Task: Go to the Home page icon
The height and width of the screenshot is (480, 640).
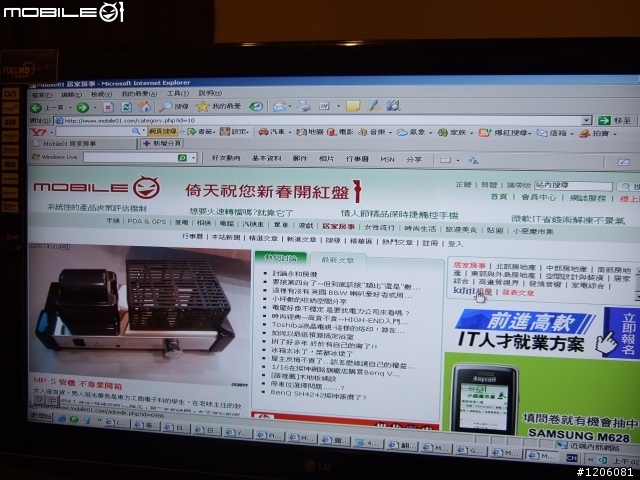Action: coord(144,107)
